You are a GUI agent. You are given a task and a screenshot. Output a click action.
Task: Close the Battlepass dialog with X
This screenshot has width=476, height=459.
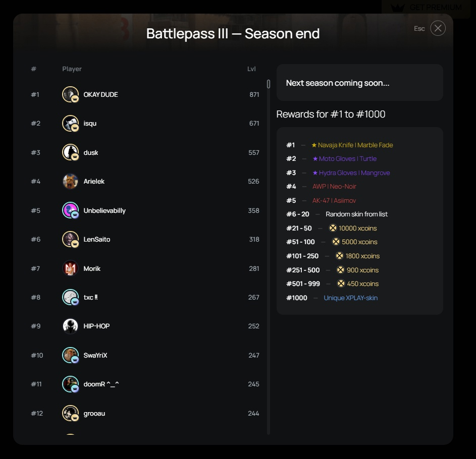438,28
